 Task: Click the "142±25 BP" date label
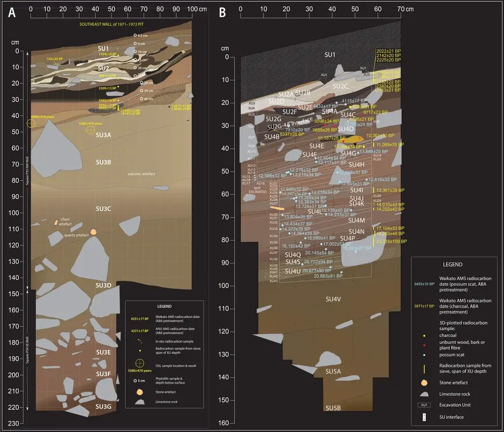click(x=55, y=59)
